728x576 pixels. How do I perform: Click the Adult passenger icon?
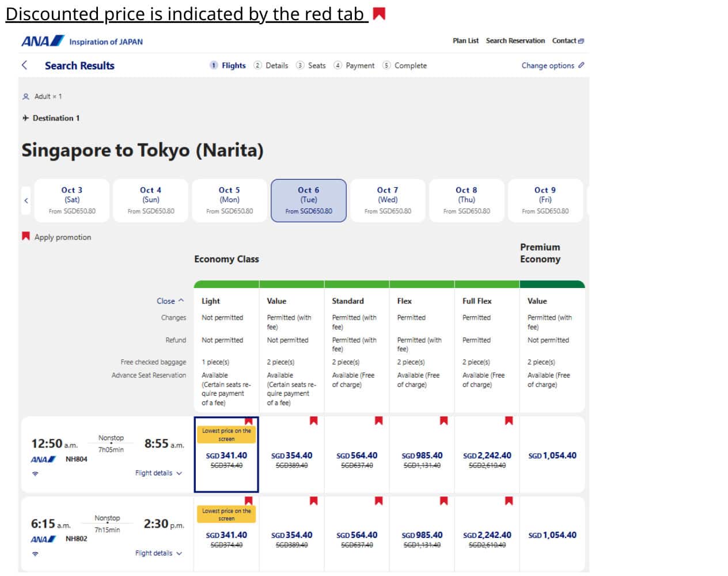click(x=25, y=97)
